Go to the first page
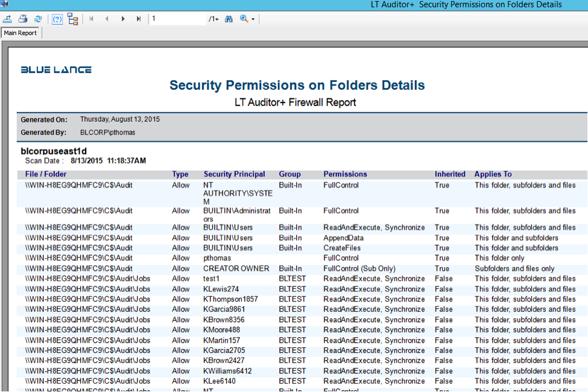588x392 pixels. 91,19
